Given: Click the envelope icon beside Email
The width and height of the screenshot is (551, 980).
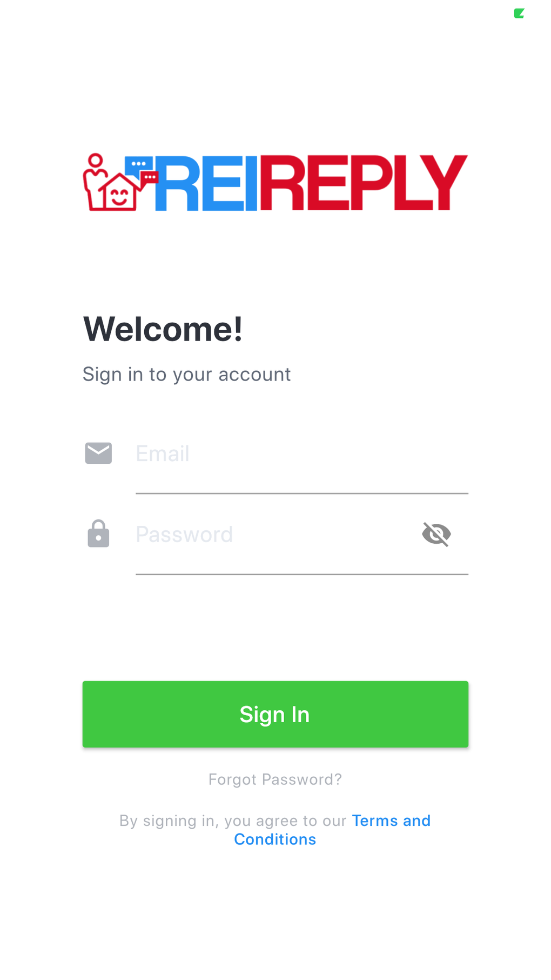Looking at the screenshot, I should pyautogui.click(x=98, y=453).
